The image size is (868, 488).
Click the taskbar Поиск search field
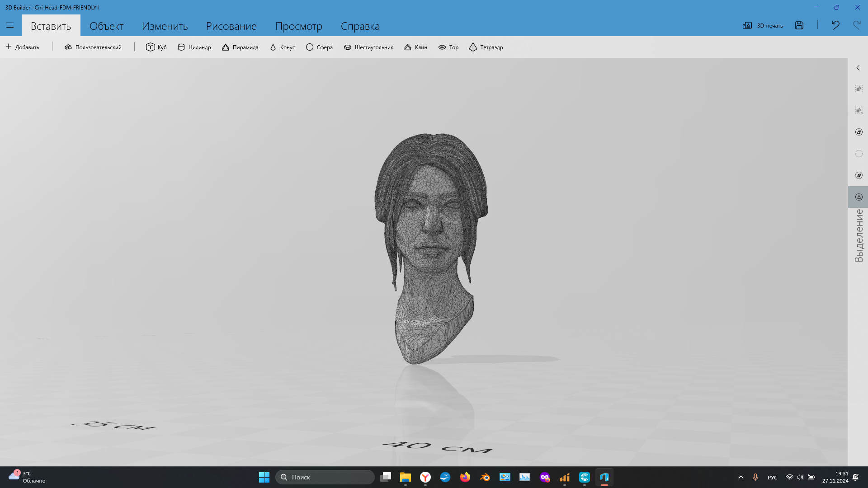(x=325, y=477)
